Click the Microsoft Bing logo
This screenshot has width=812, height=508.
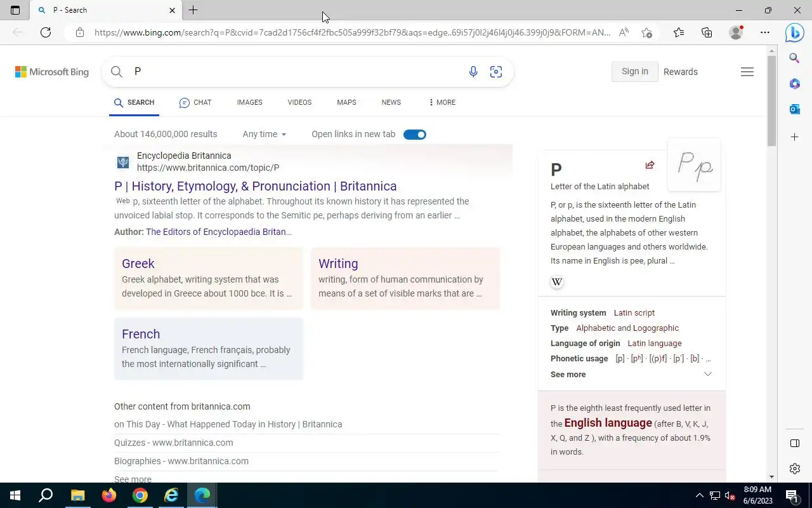click(52, 72)
